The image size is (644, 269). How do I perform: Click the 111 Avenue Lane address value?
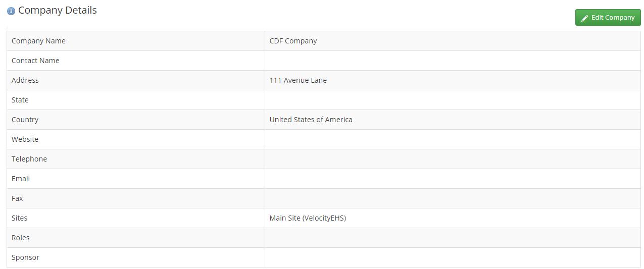298,80
